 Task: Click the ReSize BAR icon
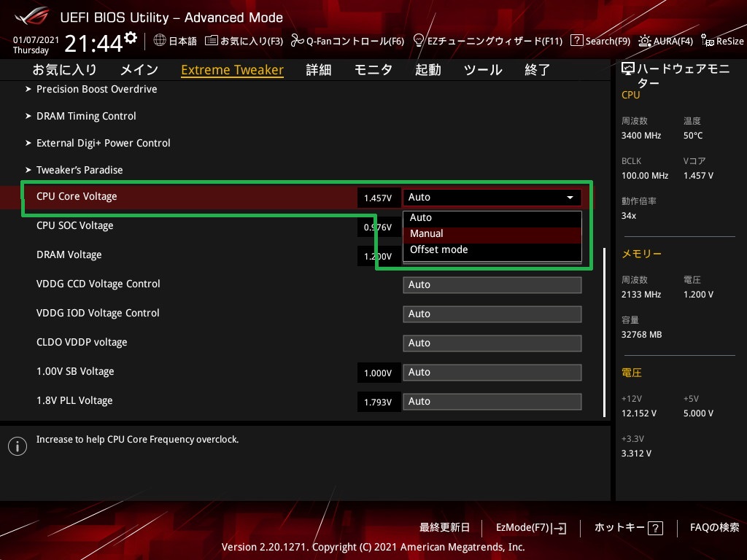(708, 41)
